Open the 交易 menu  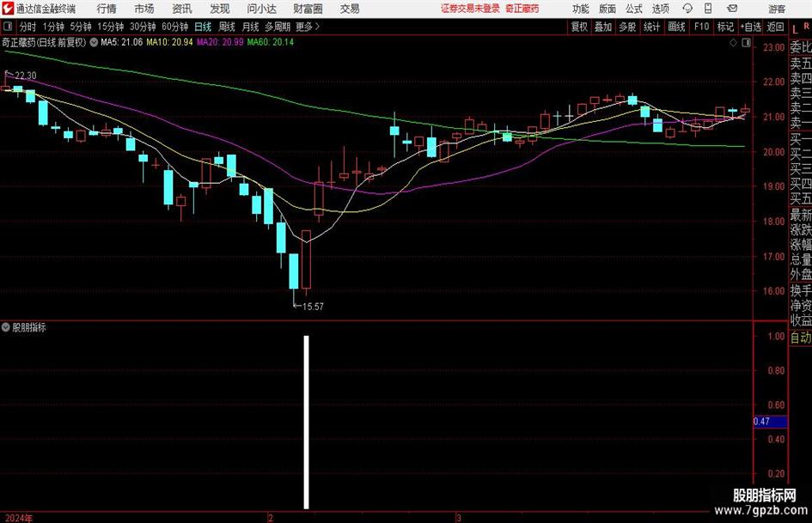pyautogui.click(x=350, y=9)
